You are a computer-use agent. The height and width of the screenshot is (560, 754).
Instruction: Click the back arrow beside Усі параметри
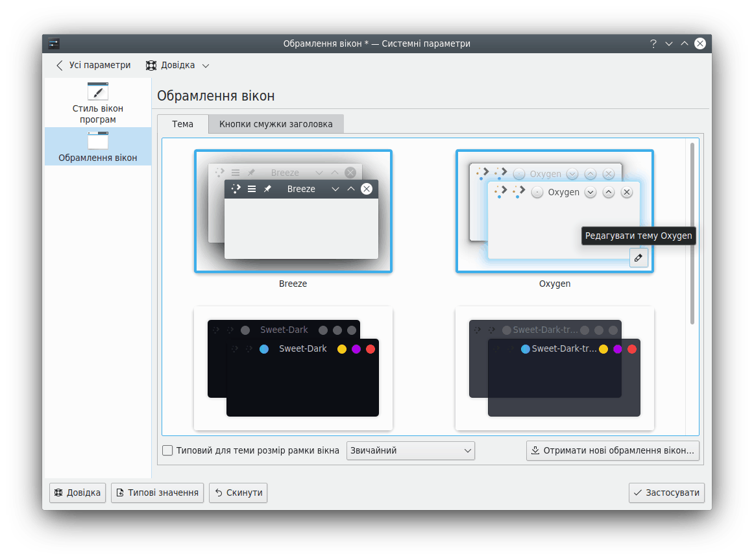pos(60,66)
